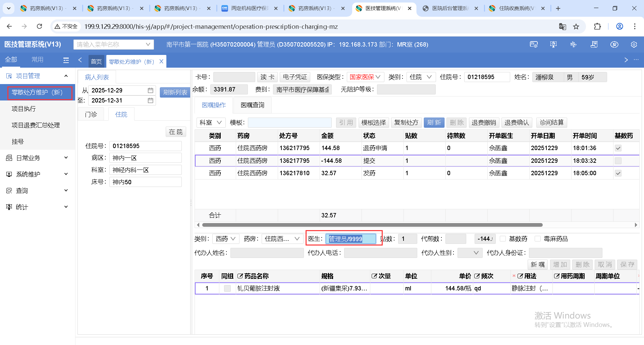Screen dimensions: 644x345
Task: Click the bookmark star icon in address bar
Action: [576, 26]
